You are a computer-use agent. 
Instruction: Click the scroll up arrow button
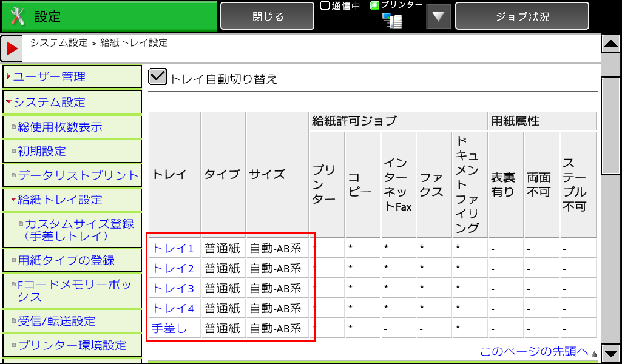tap(610, 44)
